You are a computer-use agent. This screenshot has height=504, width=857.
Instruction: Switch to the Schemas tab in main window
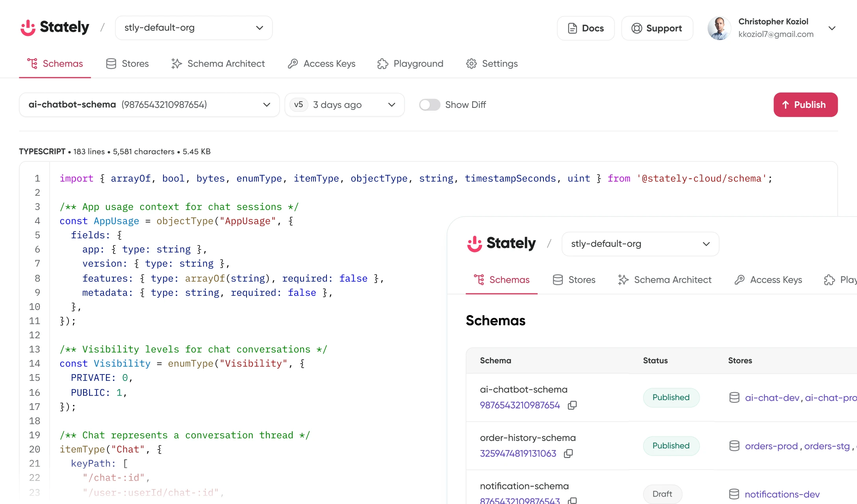55,63
